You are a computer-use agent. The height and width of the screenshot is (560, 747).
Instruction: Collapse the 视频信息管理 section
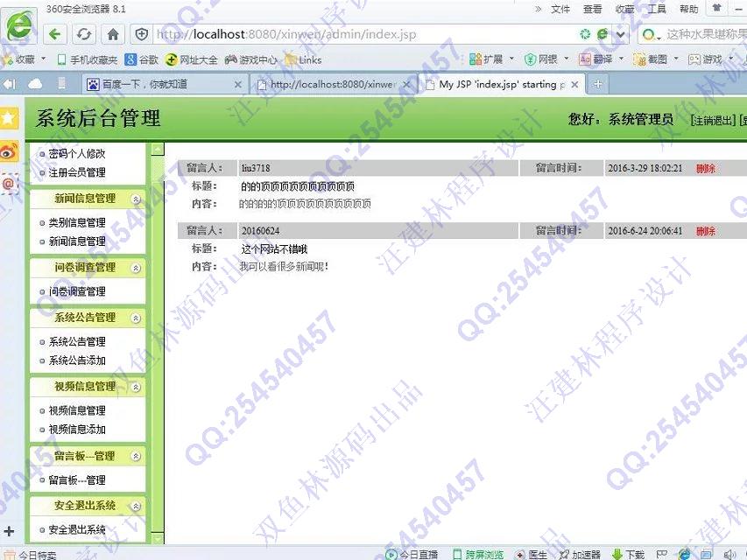coord(136,387)
